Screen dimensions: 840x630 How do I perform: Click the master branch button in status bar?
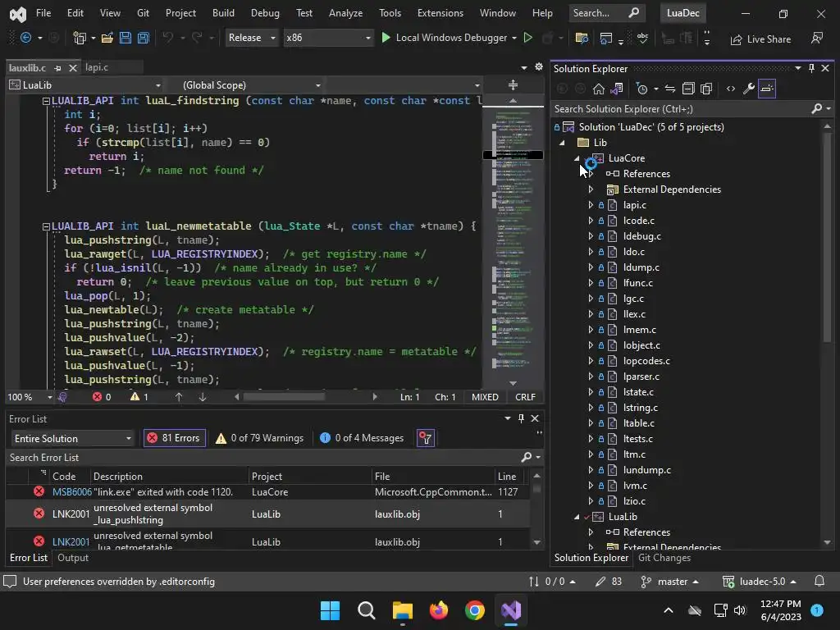pos(670,582)
